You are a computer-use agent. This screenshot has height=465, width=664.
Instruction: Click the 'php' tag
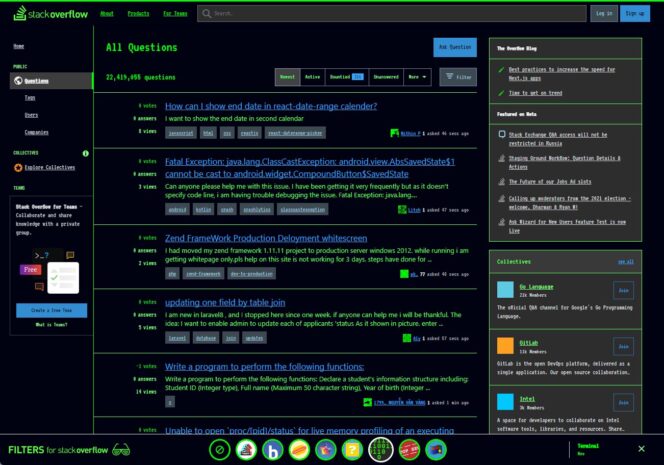(x=172, y=274)
